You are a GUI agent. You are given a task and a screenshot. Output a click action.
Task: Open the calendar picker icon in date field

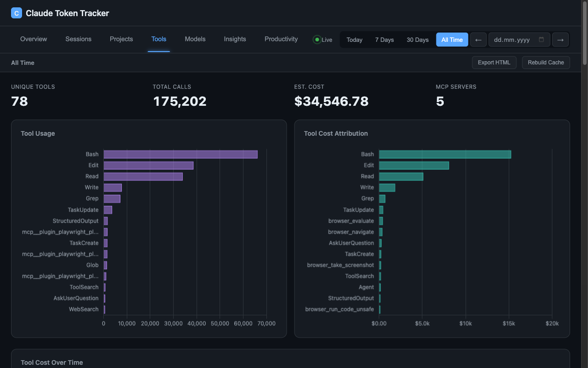click(x=541, y=40)
